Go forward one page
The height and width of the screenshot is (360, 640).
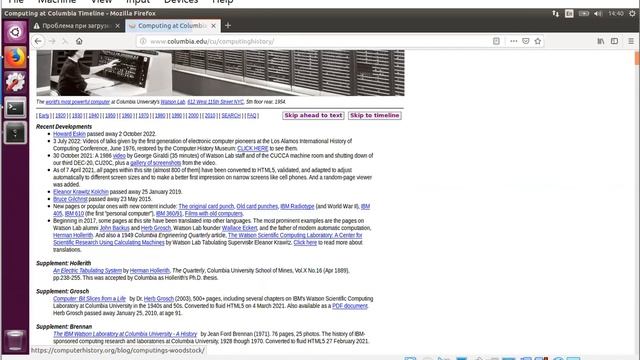[52, 41]
